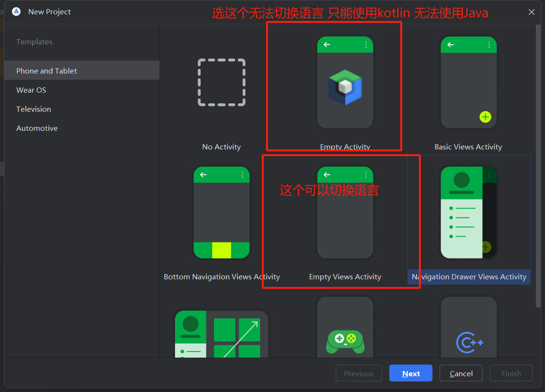Image resolution: width=545 pixels, height=392 pixels.
Task: Click the template list vertical scrollbar
Action: [x=538, y=167]
